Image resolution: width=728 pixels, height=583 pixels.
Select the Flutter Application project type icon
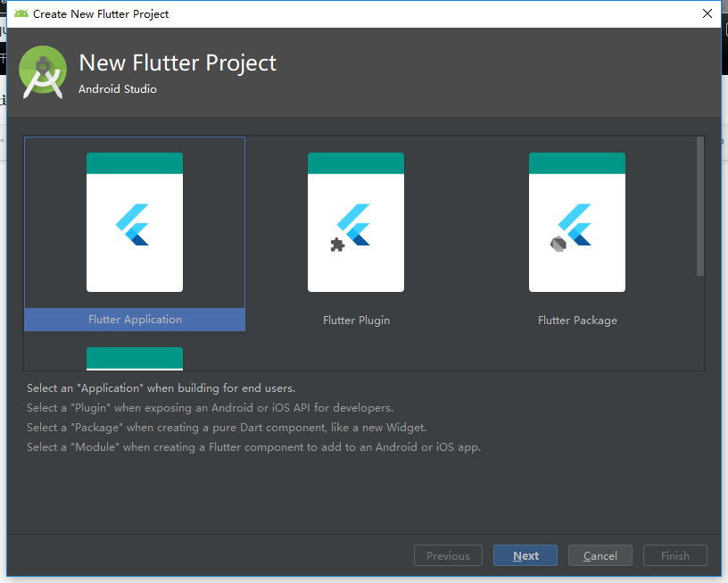(x=135, y=222)
